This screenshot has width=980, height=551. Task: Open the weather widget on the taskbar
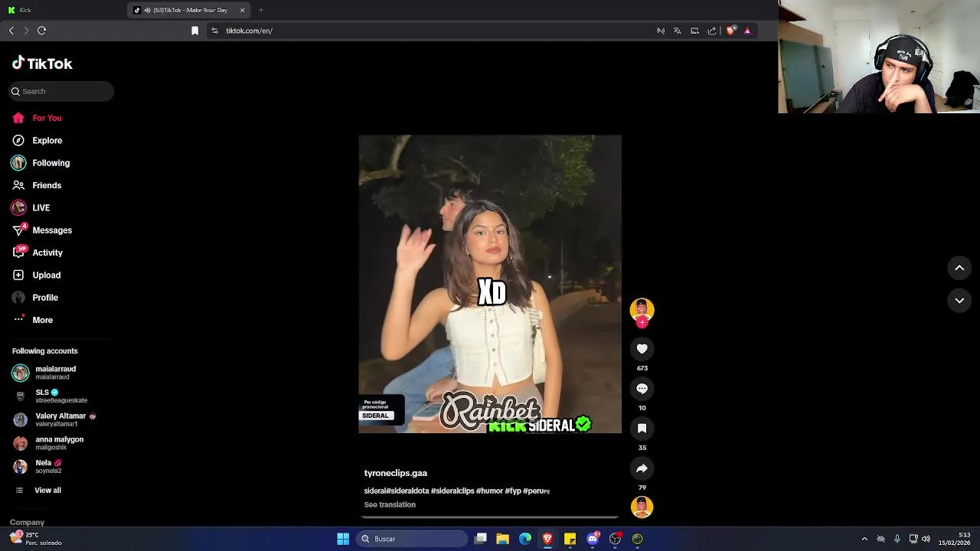point(35,539)
